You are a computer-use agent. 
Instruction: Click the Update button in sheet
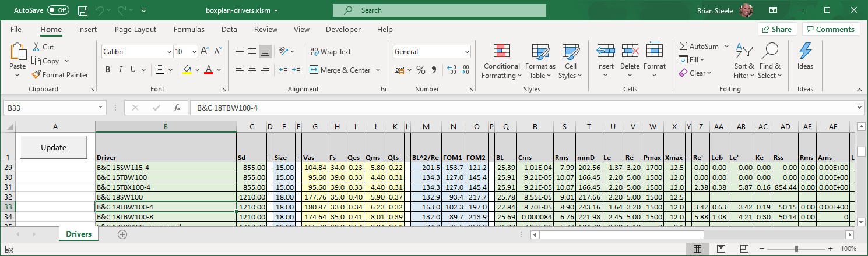pyautogui.click(x=54, y=147)
